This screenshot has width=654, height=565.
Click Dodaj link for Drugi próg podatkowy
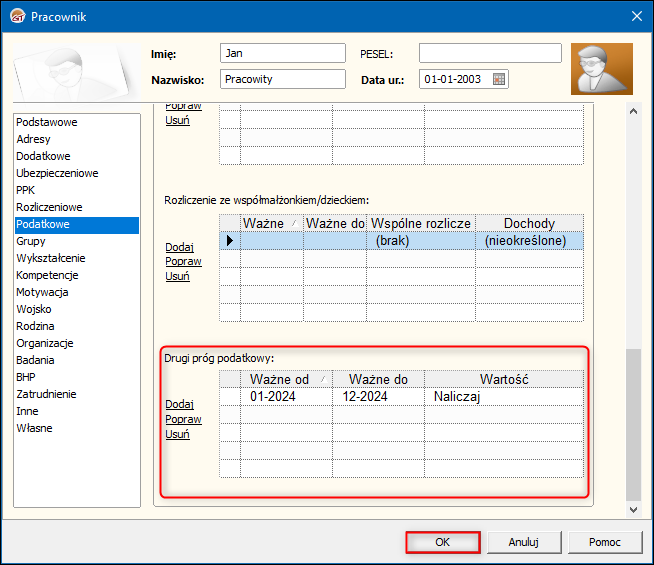[179, 404]
